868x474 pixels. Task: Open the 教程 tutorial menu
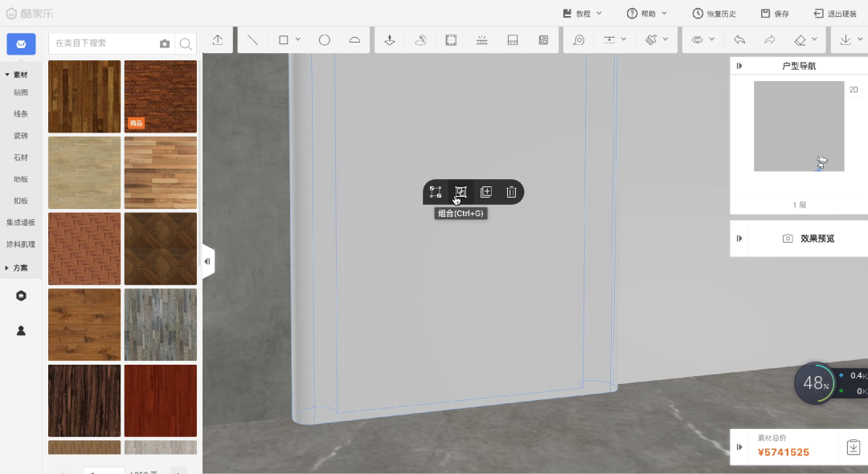[x=582, y=14]
